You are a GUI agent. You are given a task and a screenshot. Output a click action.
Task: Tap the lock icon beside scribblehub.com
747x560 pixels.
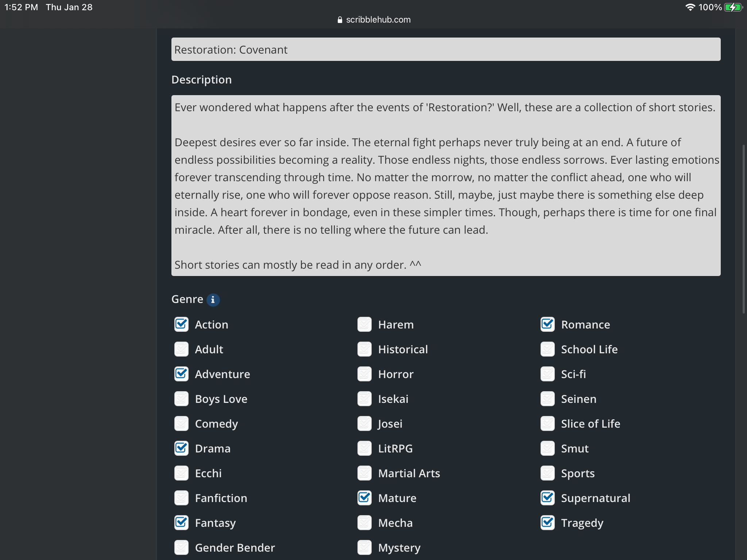coord(340,20)
